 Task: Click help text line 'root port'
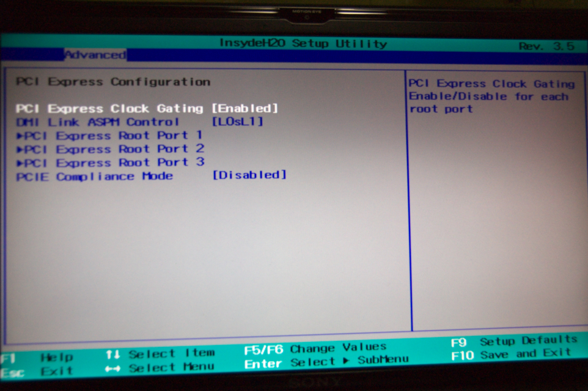(441, 109)
